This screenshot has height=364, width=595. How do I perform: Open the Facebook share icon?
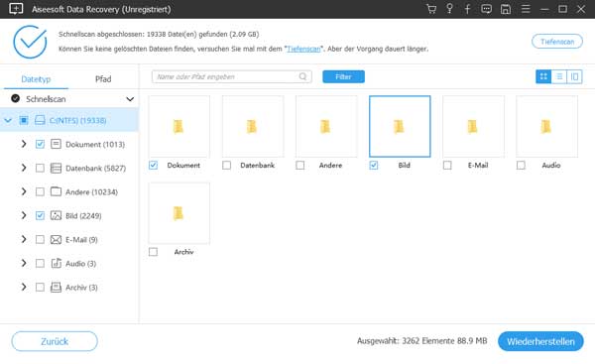click(467, 9)
